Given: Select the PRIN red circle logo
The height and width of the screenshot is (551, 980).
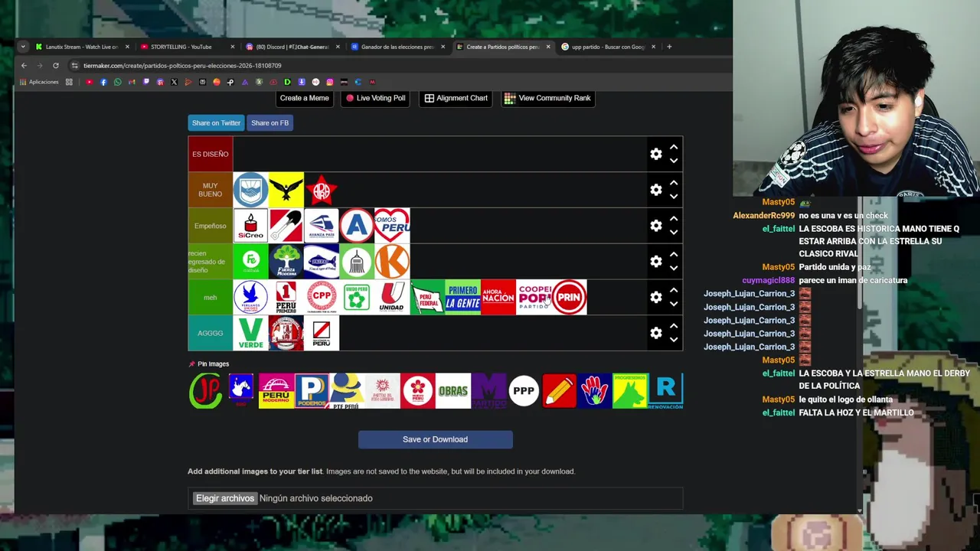Looking at the screenshot, I should click(x=569, y=297).
